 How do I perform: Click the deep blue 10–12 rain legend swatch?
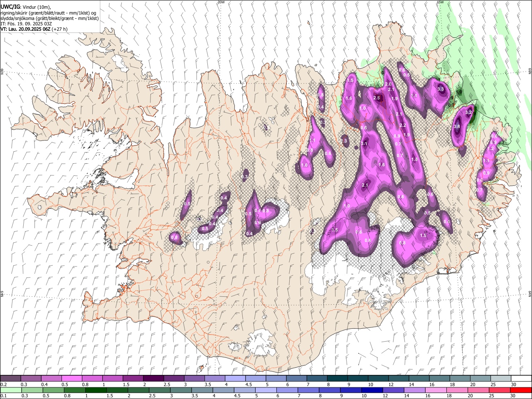click(372, 390)
